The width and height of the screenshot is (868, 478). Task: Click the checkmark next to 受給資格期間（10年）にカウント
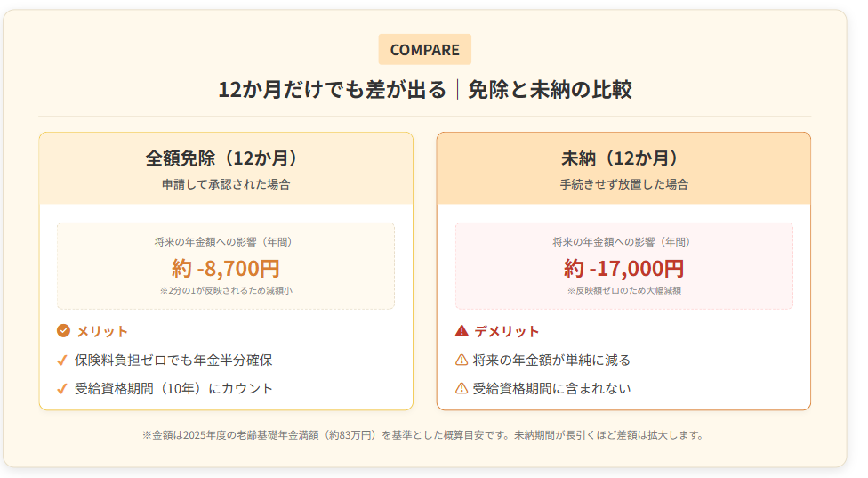tap(62, 389)
